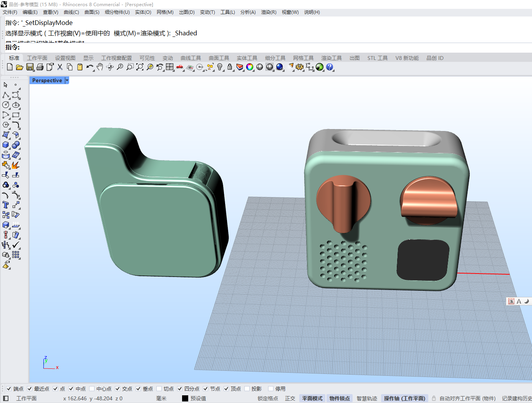
Task: Click the Undo arrow icon
Action: click(x=89, y=67)
